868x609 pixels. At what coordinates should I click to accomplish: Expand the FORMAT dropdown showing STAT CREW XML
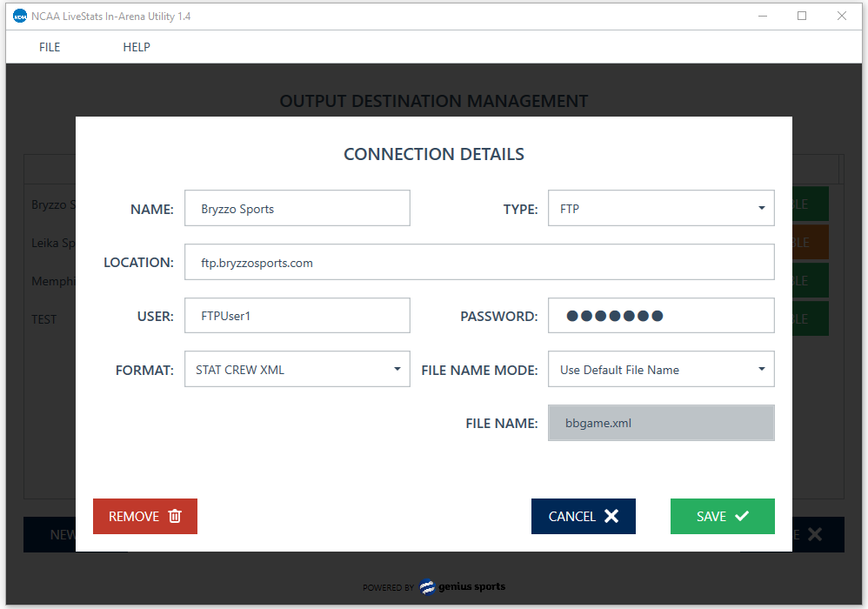click(297, 370)
